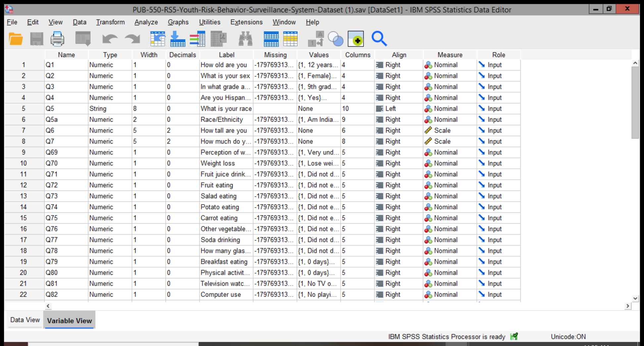Click the Insert cases toolbar icon
The width and height of the screenshot is (644, 346).
[271, 39]
